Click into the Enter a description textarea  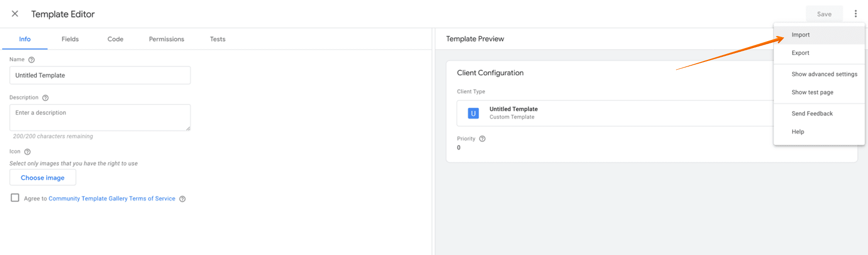(x=100, y=118)
